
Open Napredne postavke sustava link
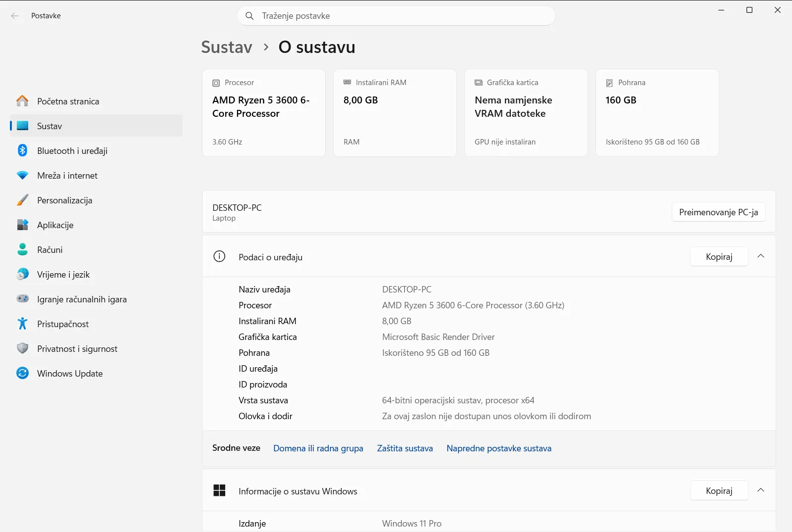click(499, 448)
